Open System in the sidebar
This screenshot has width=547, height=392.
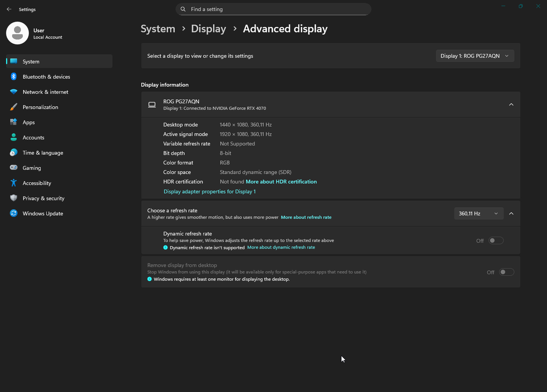click(x=59, y=62)
